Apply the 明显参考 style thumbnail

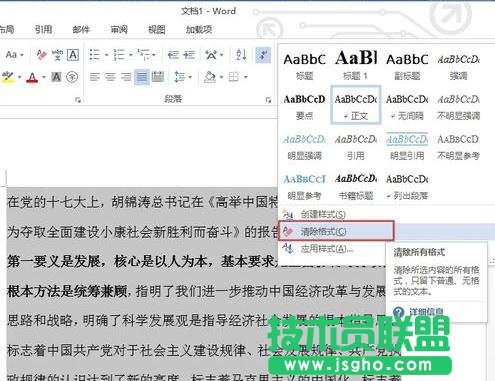pos(304,186)
